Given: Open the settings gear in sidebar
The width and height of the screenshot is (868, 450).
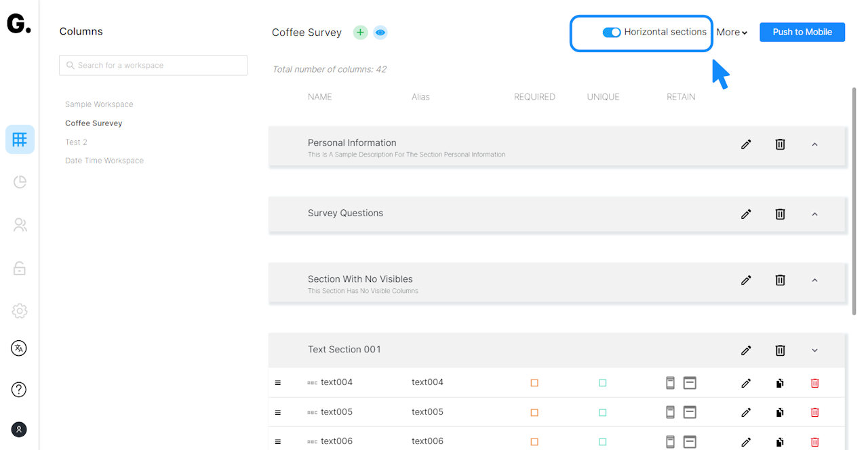Looking at the screenshot, I should (x=20, y=311).
